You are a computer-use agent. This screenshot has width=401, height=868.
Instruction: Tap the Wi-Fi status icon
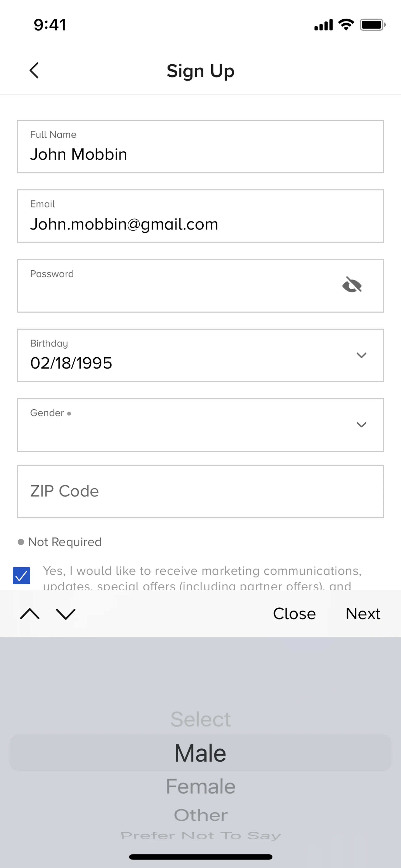click(346, 25)
